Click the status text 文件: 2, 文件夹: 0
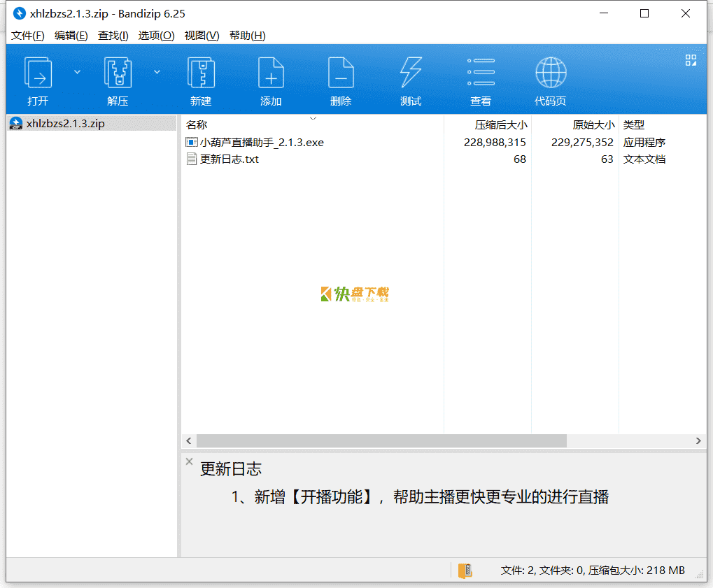This screenshot has width=713, height=588. [x=542, y=571]
